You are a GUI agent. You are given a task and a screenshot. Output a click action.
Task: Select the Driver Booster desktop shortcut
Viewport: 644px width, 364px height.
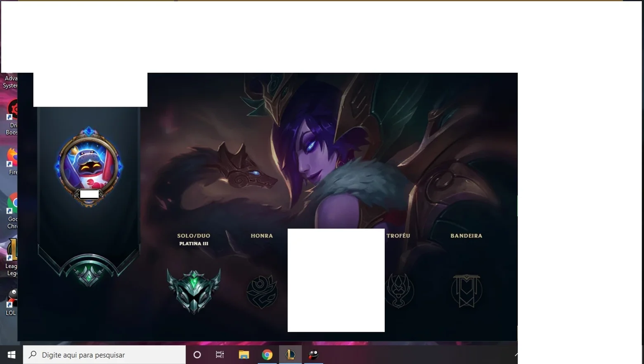(12, 118)
